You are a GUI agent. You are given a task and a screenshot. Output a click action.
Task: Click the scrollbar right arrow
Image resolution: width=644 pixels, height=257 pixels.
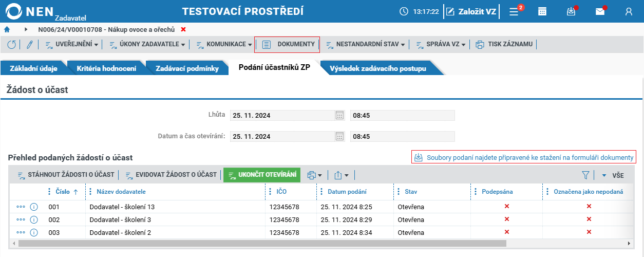pyautogui.click(x=629, y=244)
